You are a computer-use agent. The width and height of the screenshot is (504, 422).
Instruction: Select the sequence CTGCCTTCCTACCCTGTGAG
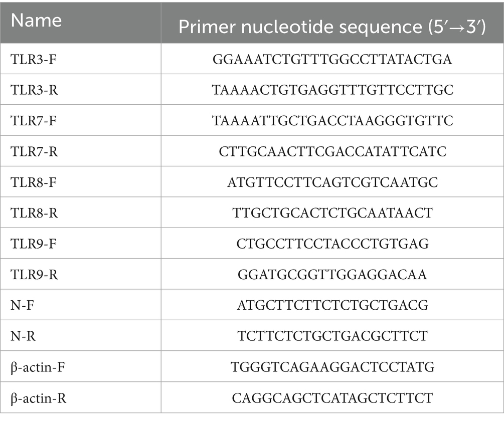pos(332,244)
